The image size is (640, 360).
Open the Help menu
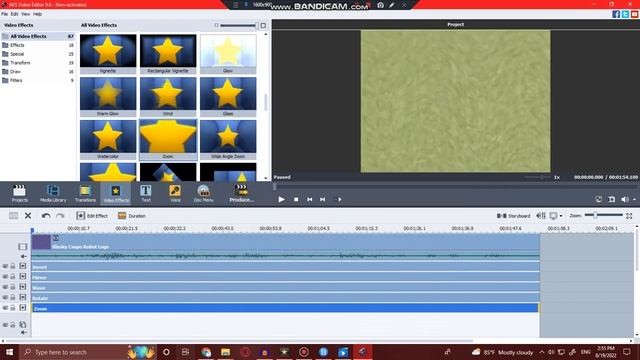coord(37,14)
